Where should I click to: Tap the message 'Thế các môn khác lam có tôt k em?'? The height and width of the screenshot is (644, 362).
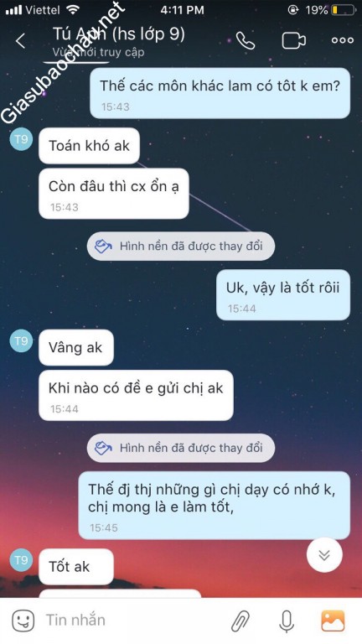coord(220,93)
